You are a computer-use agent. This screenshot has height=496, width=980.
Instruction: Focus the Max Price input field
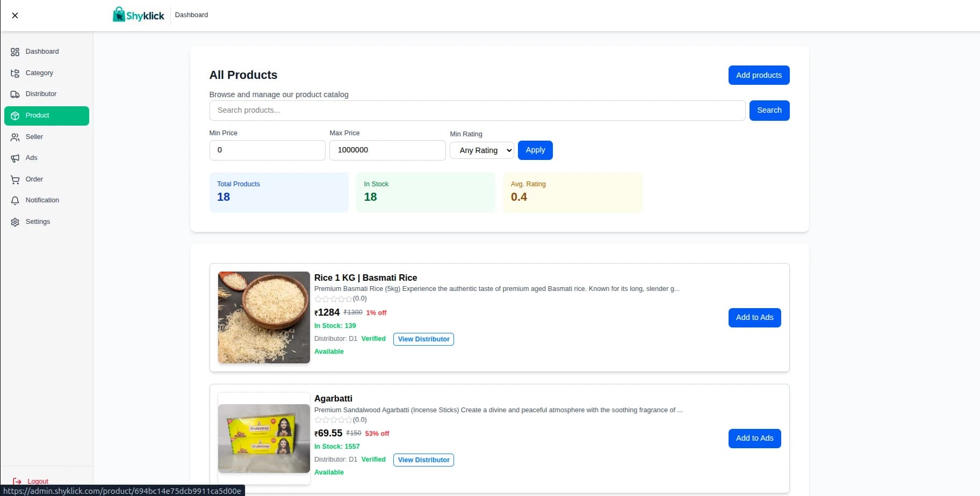[x=387, y=150]
